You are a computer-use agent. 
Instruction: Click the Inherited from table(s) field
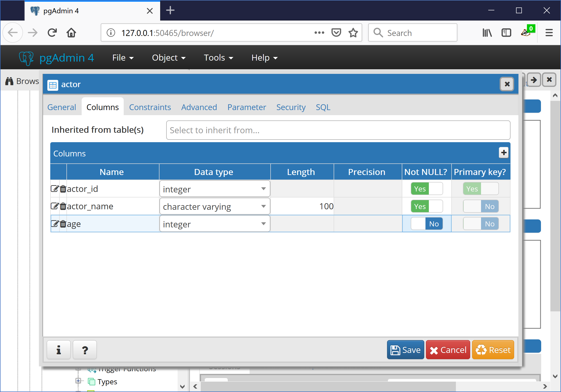[338, 130]
